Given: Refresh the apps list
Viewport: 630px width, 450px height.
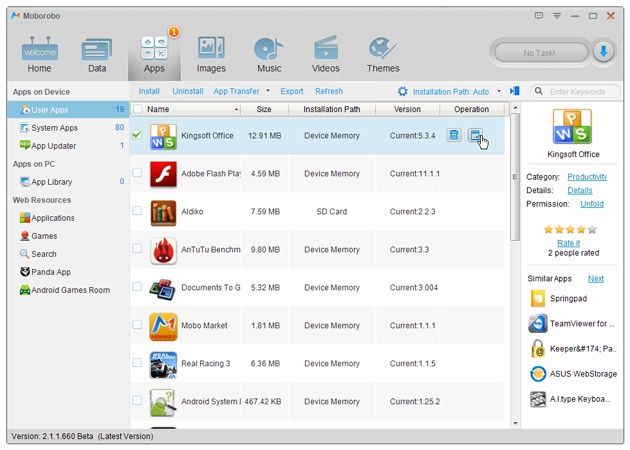Looking at the screenshot, I should point(329,91).
